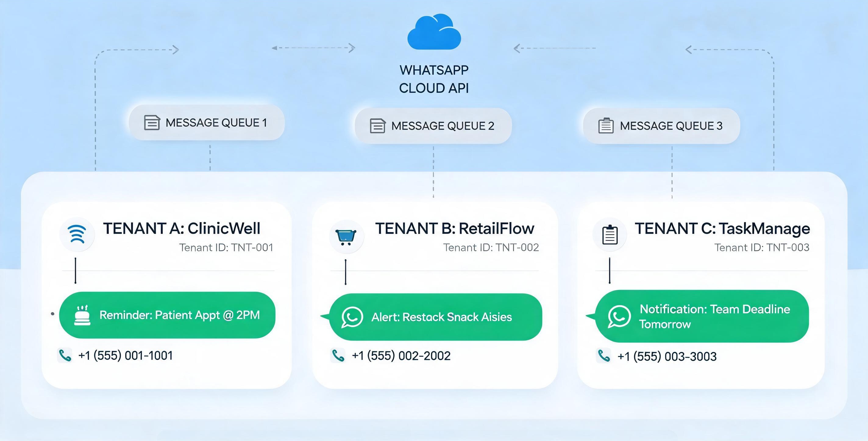The width and height of the screenshot is (868, 441).
Task: Click Tenant ID: TNT-002 text
Action: click(491, 247)
